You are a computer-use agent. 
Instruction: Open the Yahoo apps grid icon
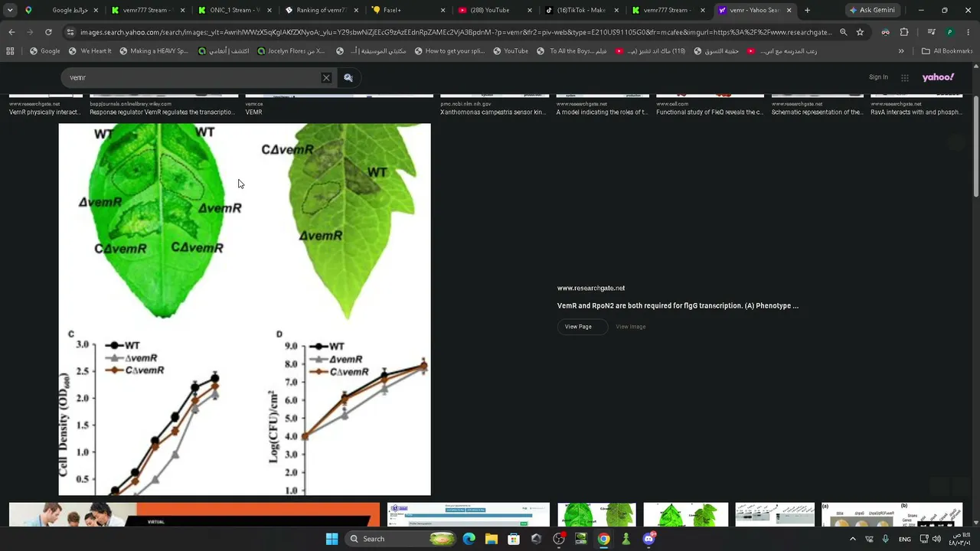point(904,77)
